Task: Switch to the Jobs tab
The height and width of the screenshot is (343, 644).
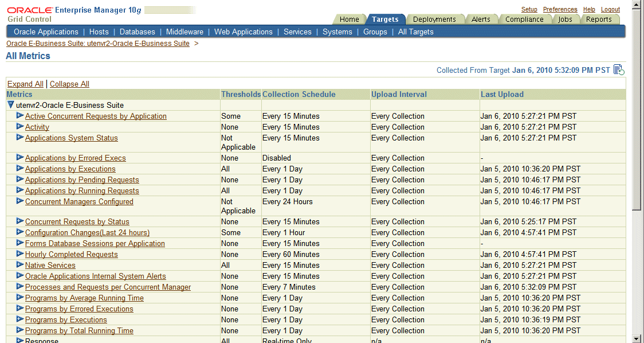Action: (x=565, y=20)
